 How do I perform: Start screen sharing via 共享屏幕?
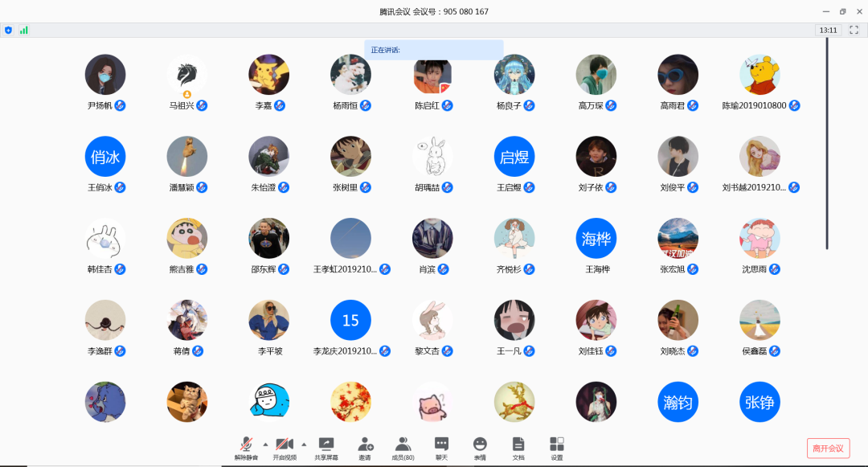pyautogui.click(x=326, y=444)
